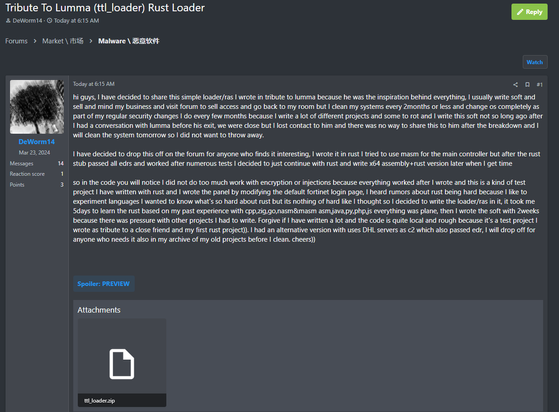Click the pencil icon in Reply button
Image resolution: width=559 pixels, height=412 pixels.
click(520, 12)
